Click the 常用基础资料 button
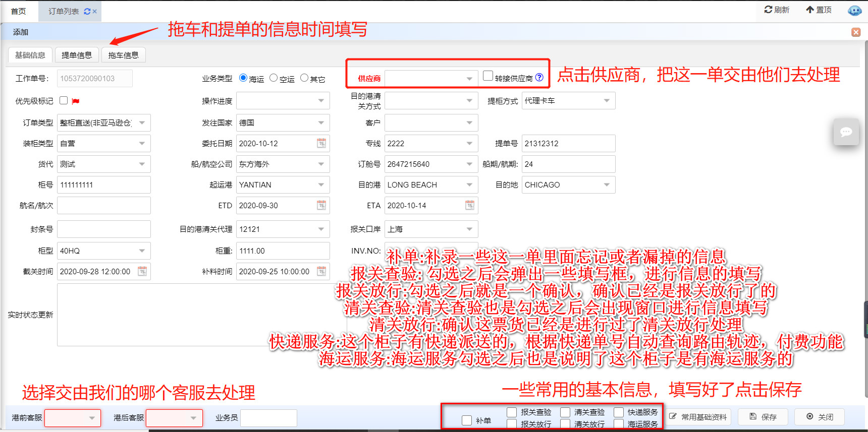The width and height of the screenshot is (868, 432). (698, 417)
